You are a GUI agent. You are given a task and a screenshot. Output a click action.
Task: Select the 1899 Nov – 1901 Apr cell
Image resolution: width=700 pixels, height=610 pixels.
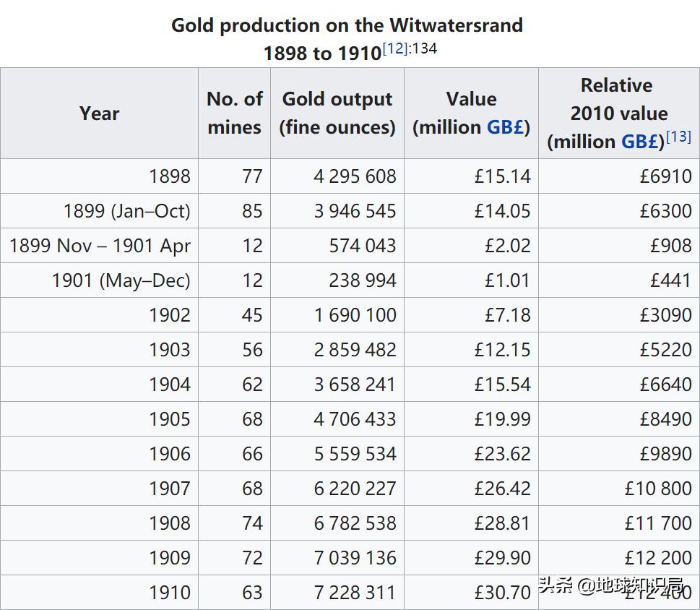tap(100, 246)
